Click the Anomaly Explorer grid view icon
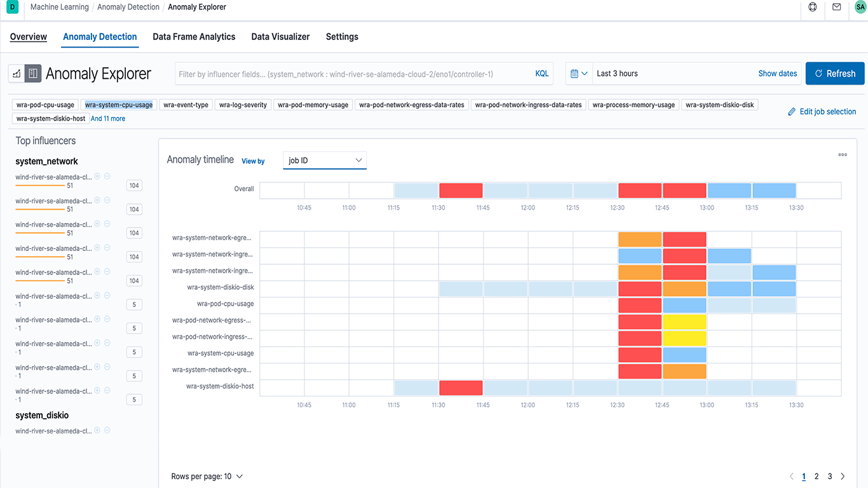The image size is (868, 488). (33, 74)
